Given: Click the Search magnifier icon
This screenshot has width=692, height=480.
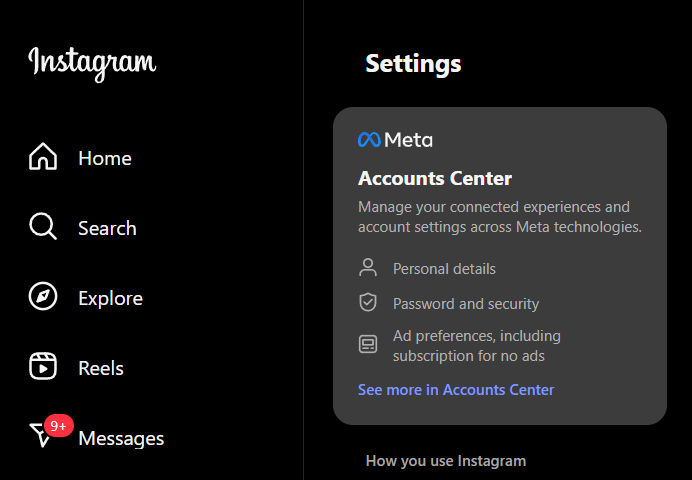Looking at the screenshot, I should (x=43, y=228).
